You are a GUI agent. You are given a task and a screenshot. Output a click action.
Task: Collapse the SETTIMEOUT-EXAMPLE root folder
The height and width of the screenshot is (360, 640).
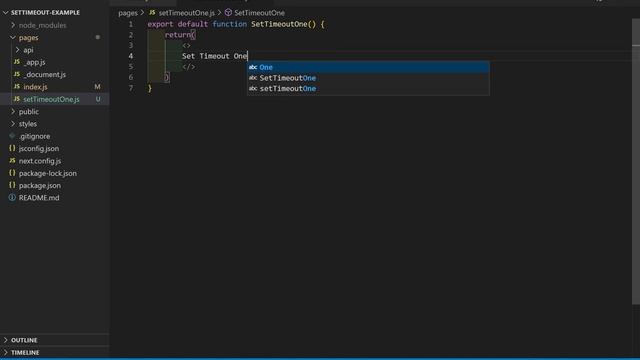point(6,13)
